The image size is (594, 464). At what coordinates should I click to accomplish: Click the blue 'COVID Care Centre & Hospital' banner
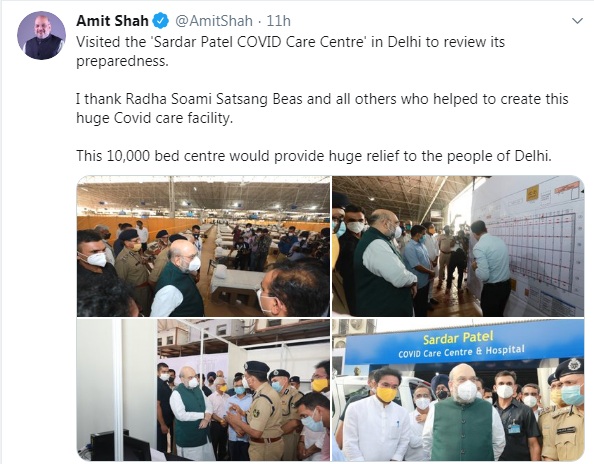[464, 344]
